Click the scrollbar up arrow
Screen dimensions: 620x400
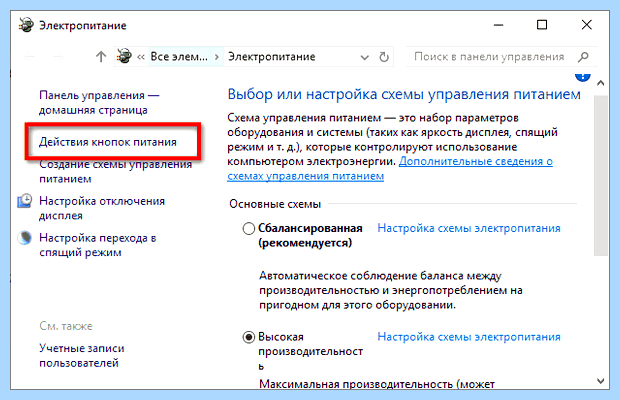tap(601, 83)
